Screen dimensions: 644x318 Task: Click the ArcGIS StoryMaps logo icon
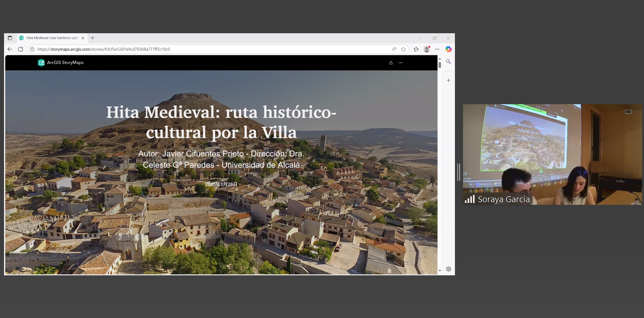[x=41, y=63]
